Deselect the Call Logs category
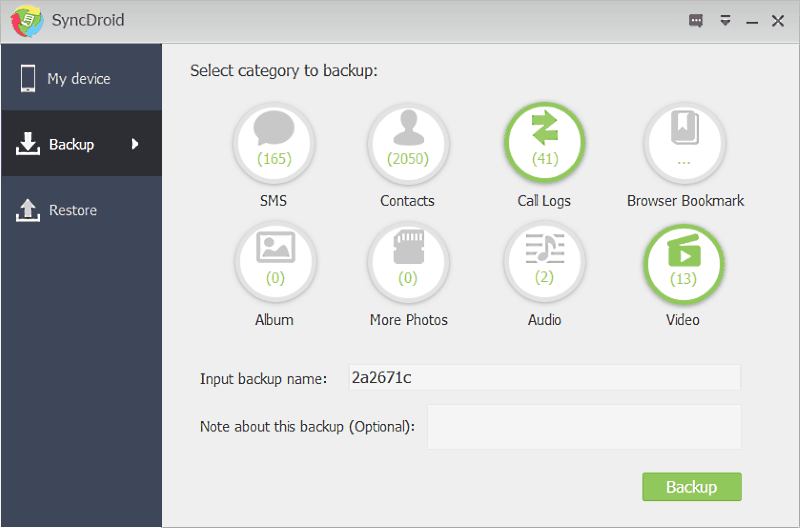800x528 pixels. coord(544,142)
